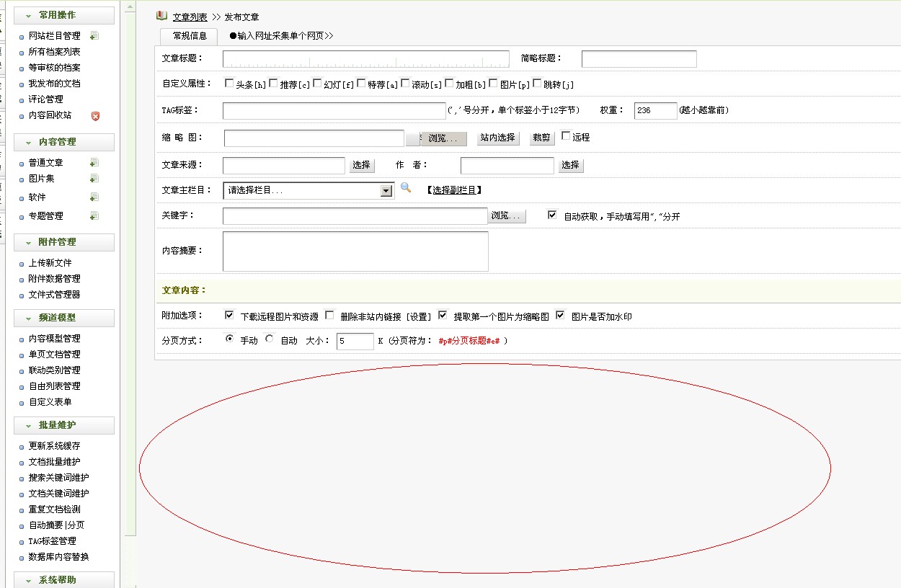The height and width of the screenshot is (588, 901).
Task: Open TAG标签管理 menu item
Action: [x=53, y=541]
